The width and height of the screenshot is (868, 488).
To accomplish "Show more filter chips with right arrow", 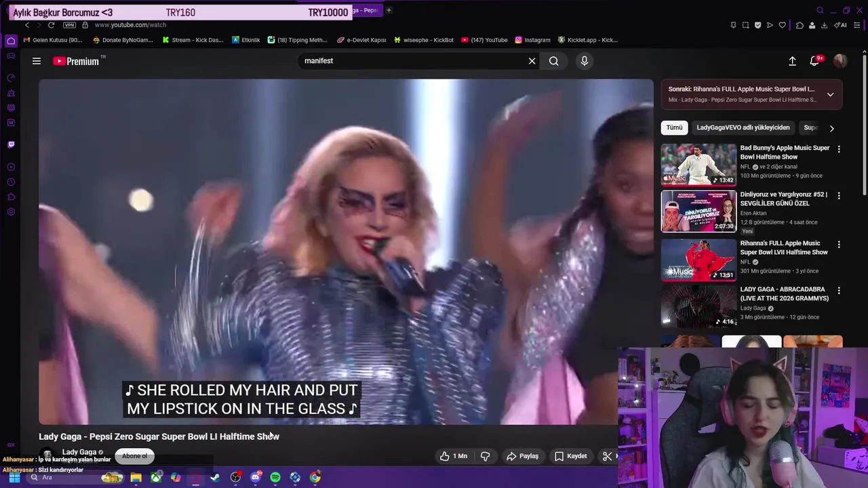I will click(832, 128).
